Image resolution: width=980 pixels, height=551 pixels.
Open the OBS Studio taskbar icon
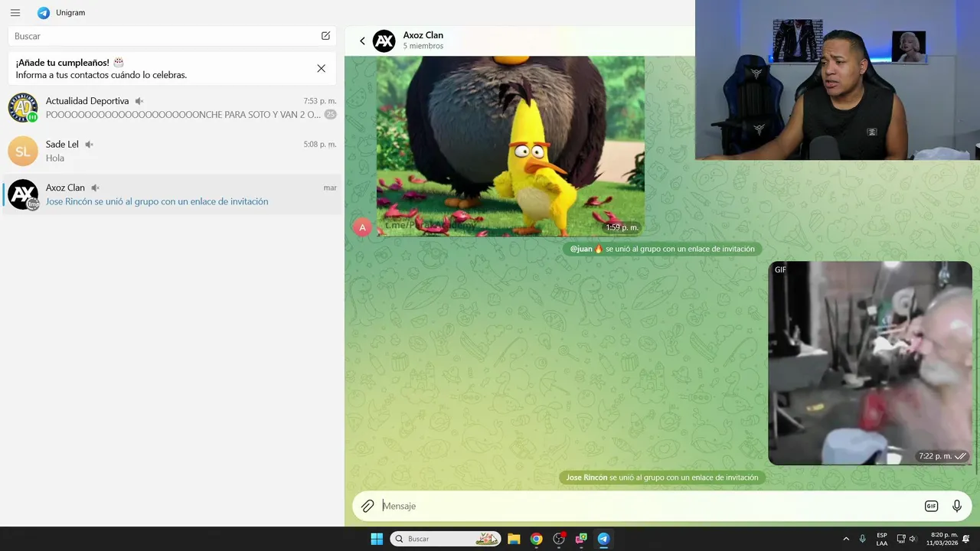(x=559, y=539)
